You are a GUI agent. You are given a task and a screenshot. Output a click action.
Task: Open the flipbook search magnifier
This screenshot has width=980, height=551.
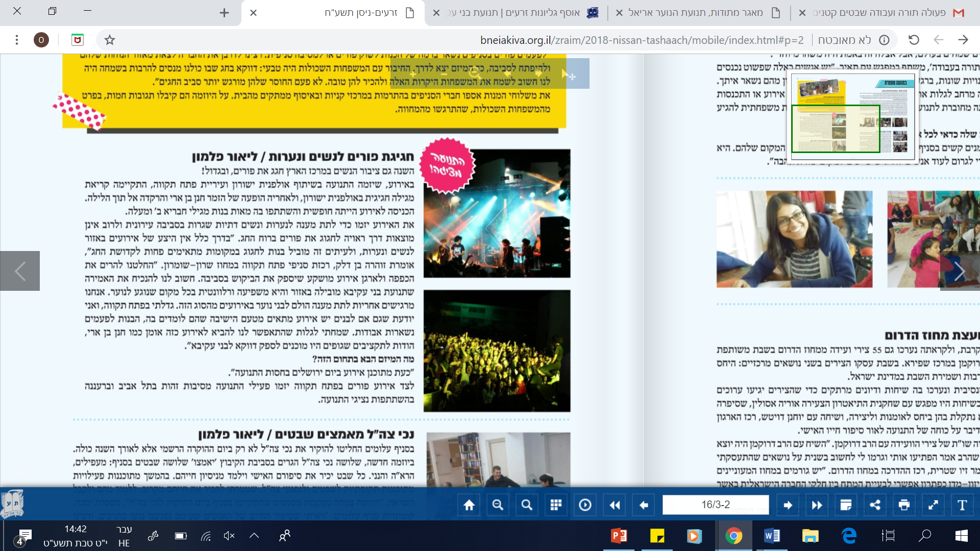527,505
